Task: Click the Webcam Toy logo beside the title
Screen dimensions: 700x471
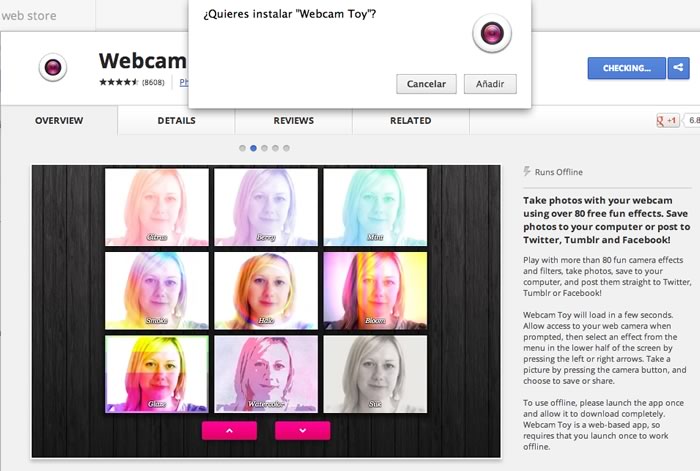Action: point(53,67)
